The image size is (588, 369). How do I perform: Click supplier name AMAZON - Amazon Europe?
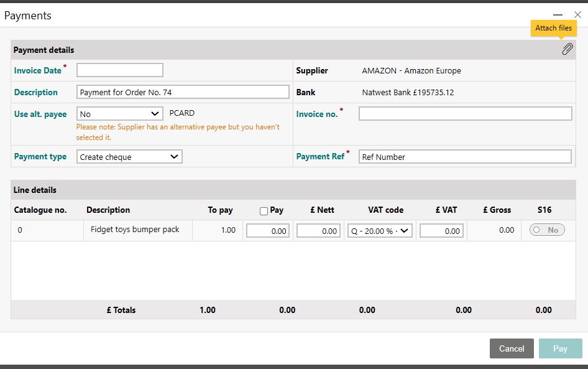coord(411,70)
